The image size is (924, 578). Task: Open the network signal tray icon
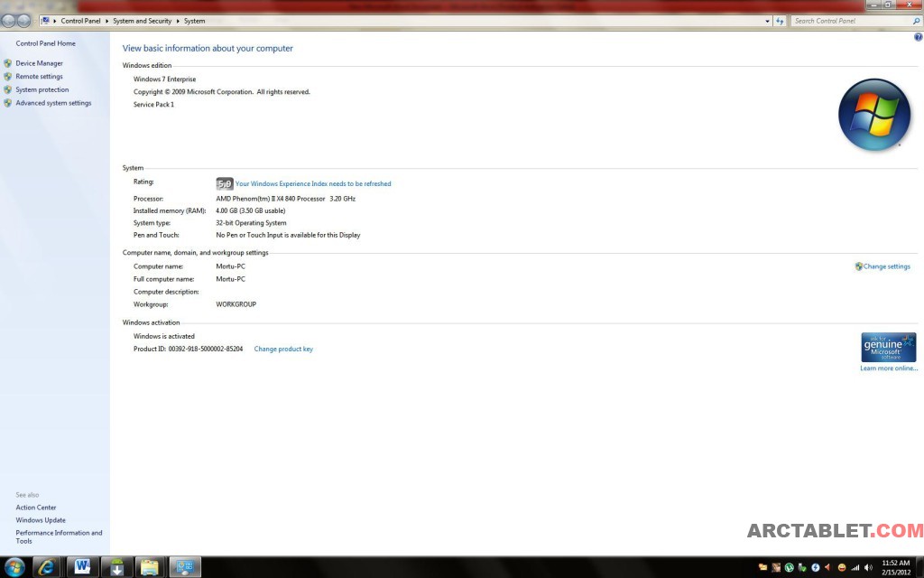point(855,567)
